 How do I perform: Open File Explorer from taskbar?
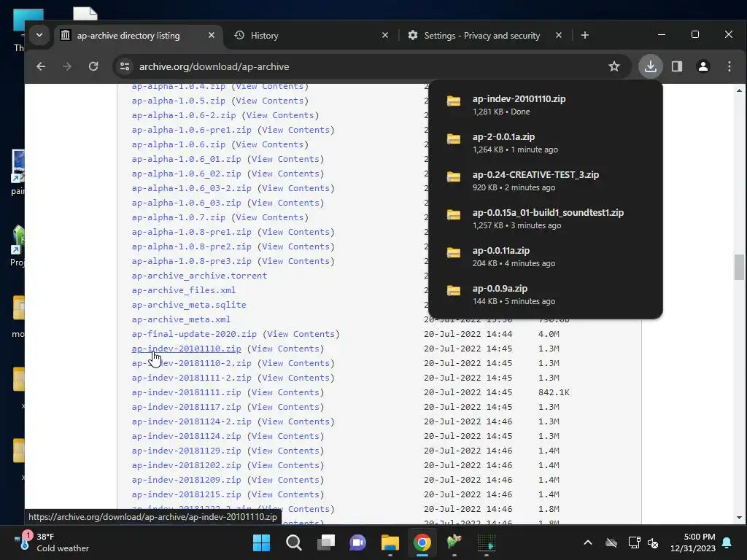tap(390, 542)
